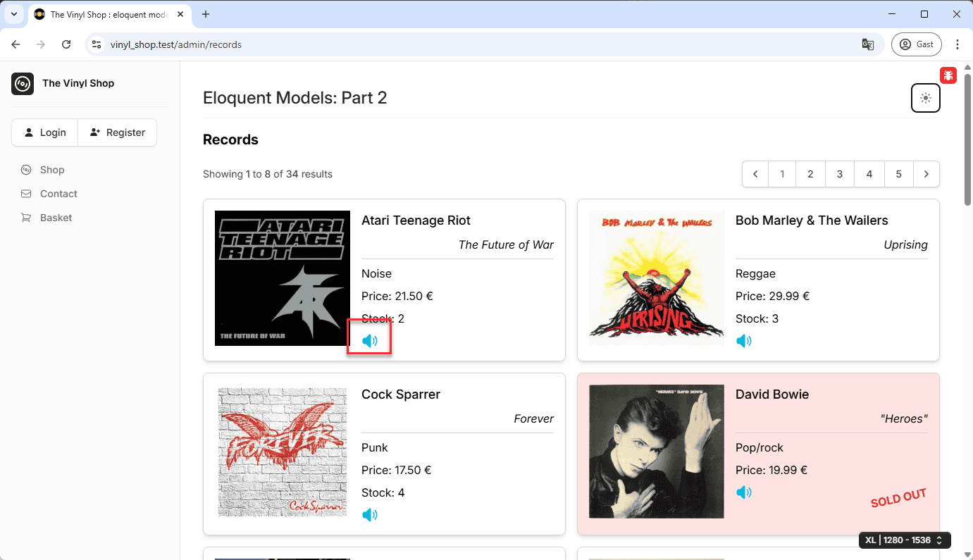This screenshot has width=973, height=560.
Task: Go to previous results page
Action: point(755,174)
